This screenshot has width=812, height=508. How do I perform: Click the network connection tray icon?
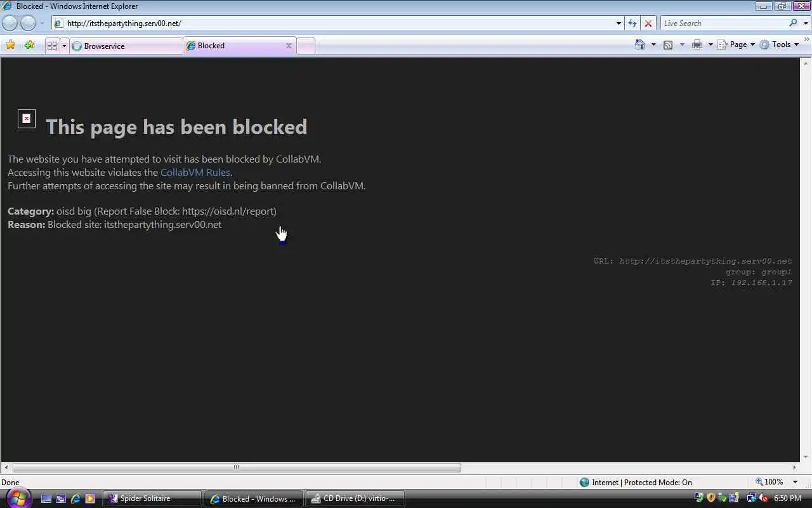point(751,498)
